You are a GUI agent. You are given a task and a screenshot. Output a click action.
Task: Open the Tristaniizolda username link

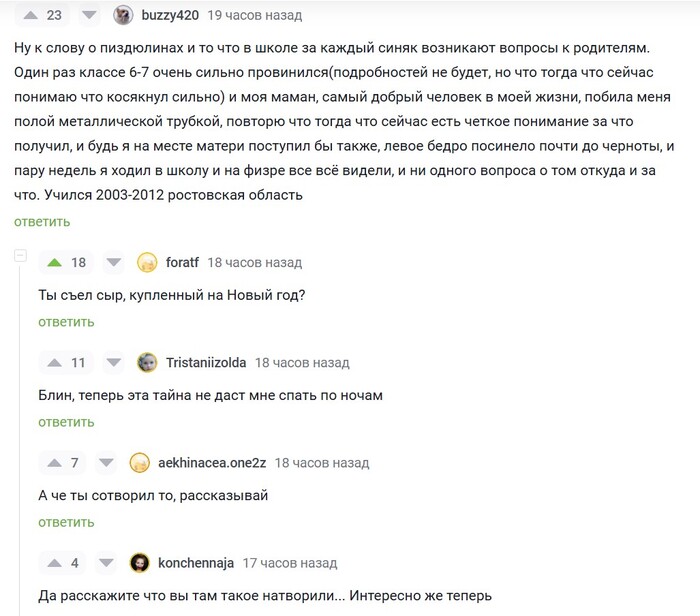click(x=206, y=362)
